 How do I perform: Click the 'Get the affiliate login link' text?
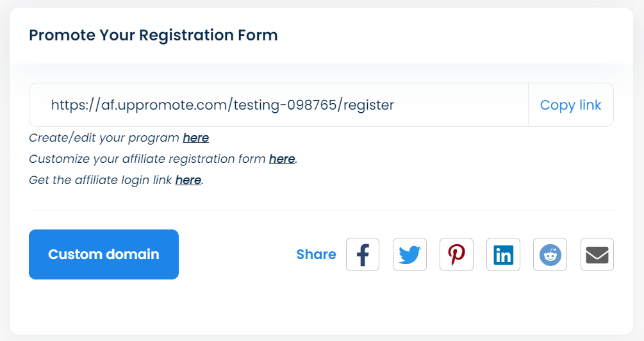click(x=100, y=180)
